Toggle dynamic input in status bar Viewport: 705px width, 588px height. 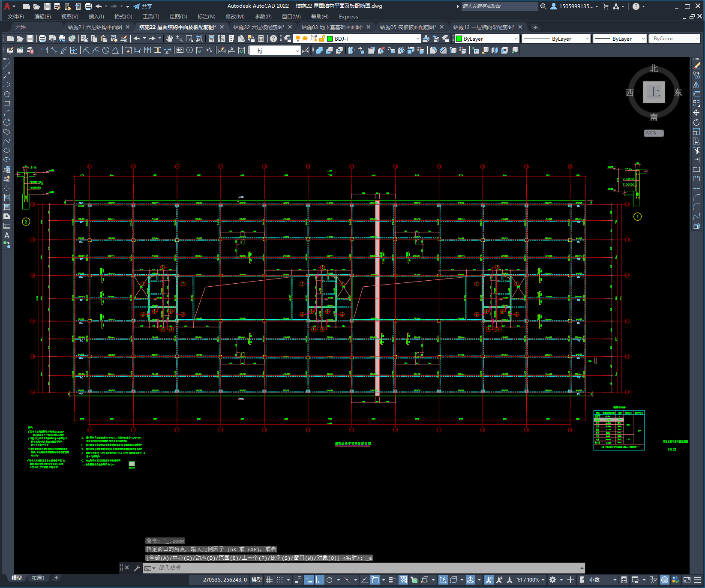pos(309,580)
